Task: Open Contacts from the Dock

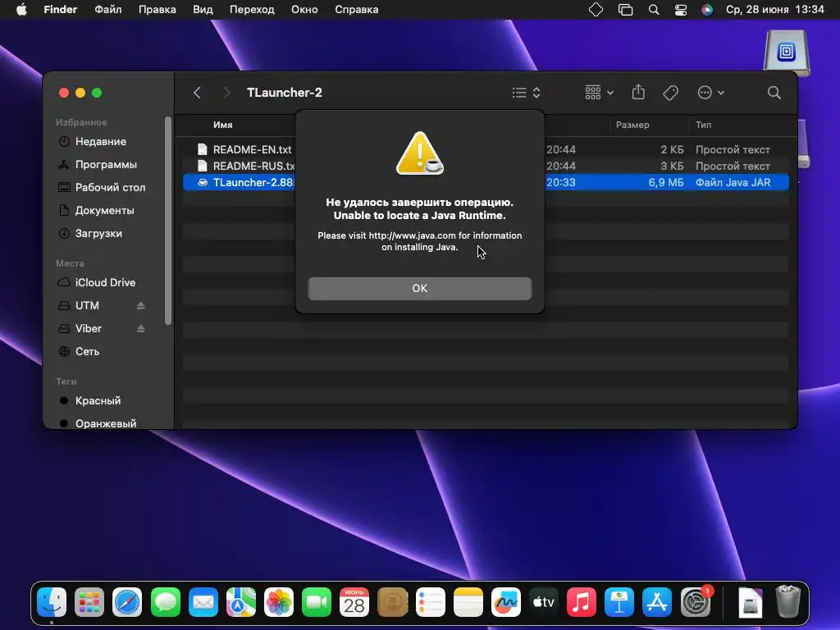Action: click(392, 602)
